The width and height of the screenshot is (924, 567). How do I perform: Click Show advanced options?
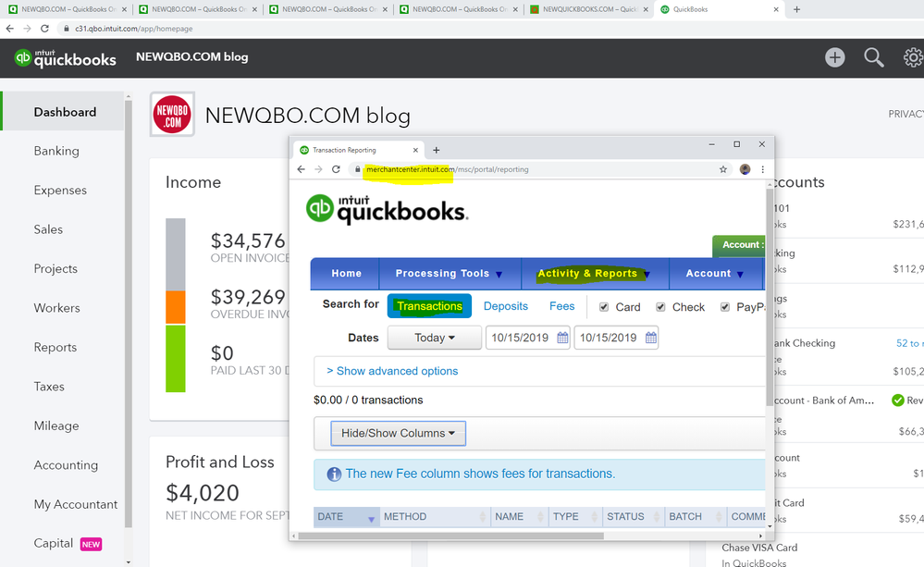tap(391, 370)
